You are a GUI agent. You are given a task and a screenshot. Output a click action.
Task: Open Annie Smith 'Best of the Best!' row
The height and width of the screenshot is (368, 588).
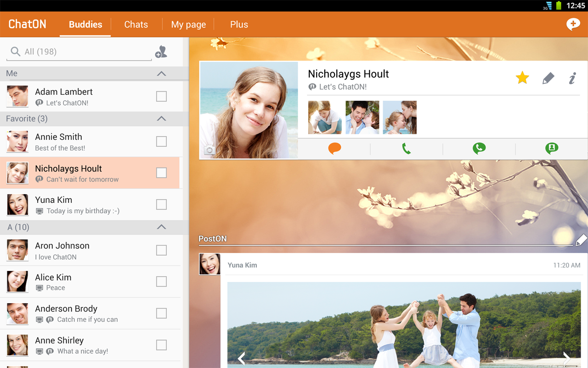tap(90, 142)
